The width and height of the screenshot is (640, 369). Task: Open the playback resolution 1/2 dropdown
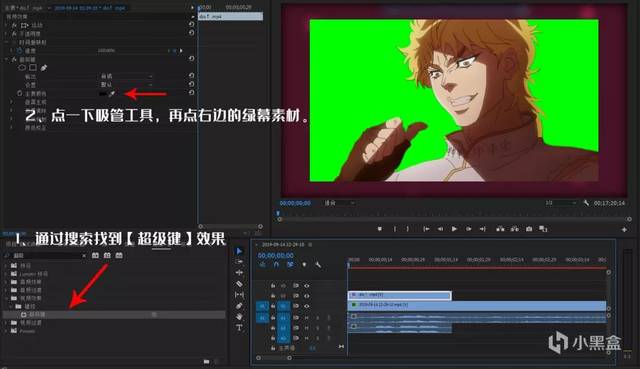[561, 203]
